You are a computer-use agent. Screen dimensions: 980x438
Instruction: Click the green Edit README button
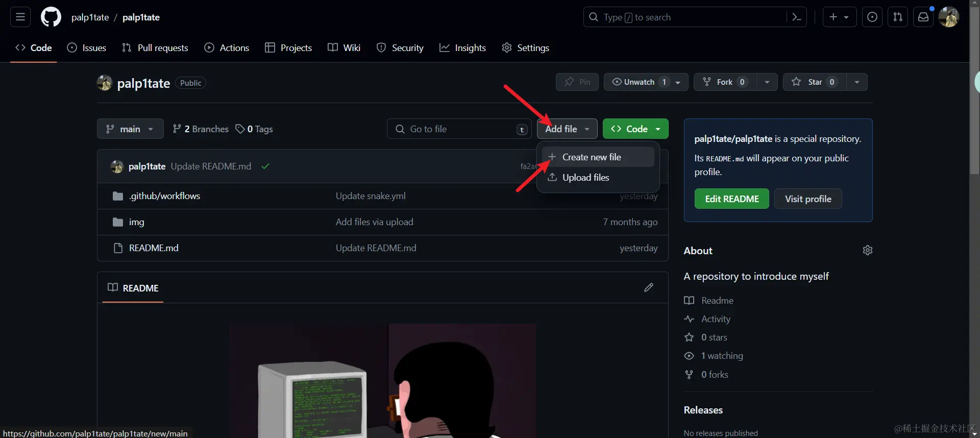[x=732, y=199]
